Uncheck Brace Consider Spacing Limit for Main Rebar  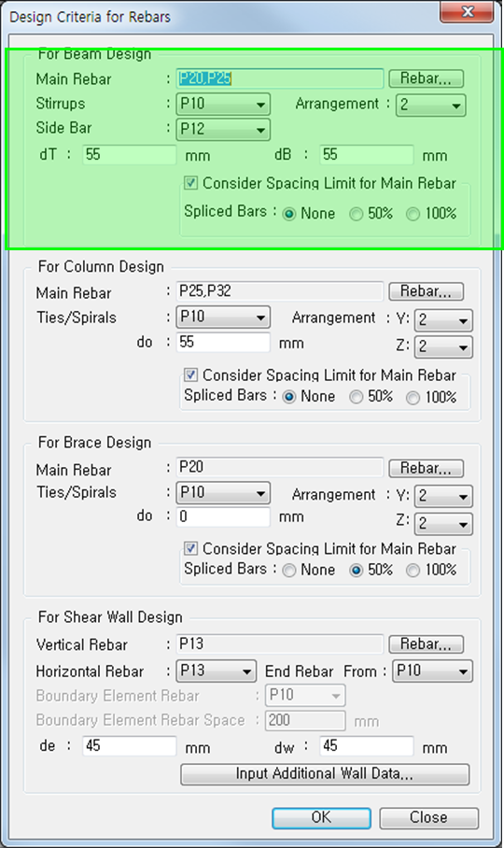pos(190,548)
